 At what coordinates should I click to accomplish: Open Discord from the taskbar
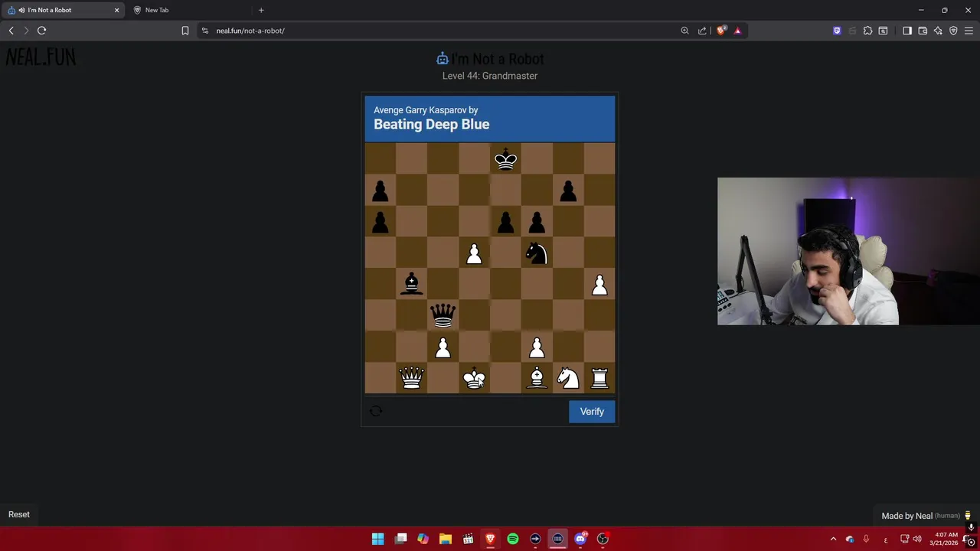[x=580, y=539]
